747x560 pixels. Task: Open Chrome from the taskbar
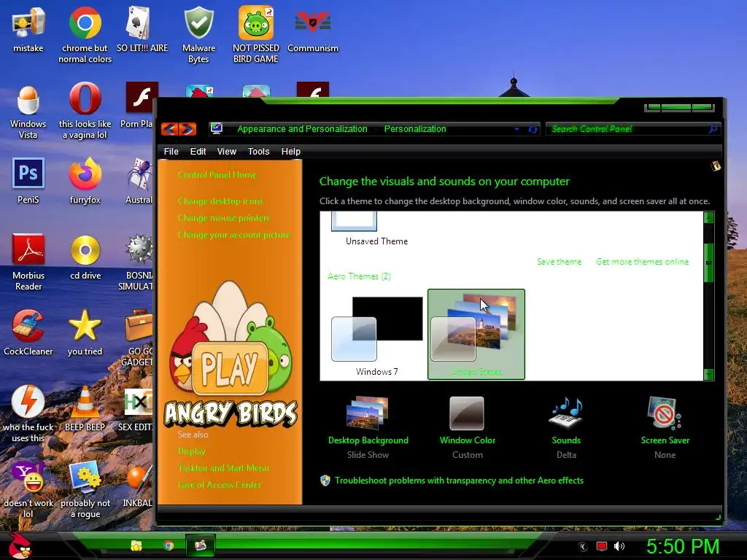(x=169, y=545)
